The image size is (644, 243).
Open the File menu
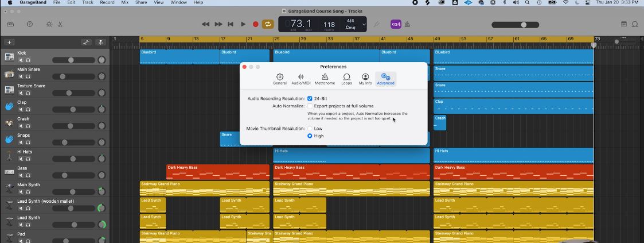tap(57, 2)
